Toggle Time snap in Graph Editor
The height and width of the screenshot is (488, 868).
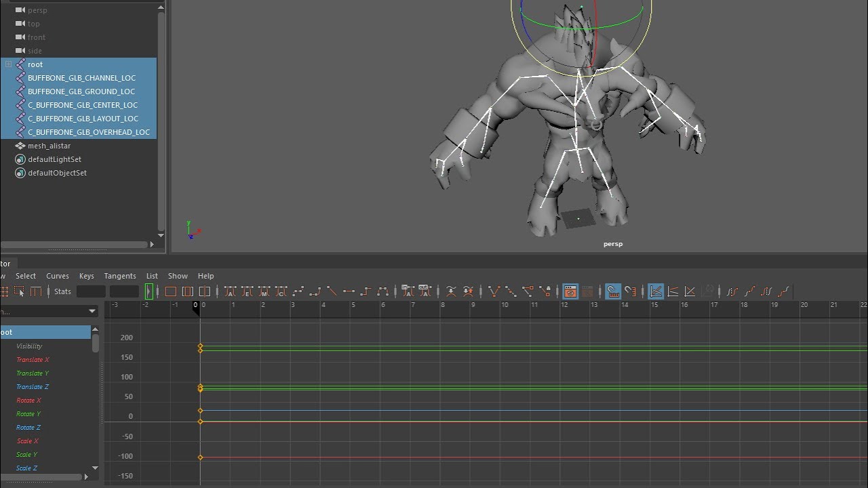tap(613, 291)
